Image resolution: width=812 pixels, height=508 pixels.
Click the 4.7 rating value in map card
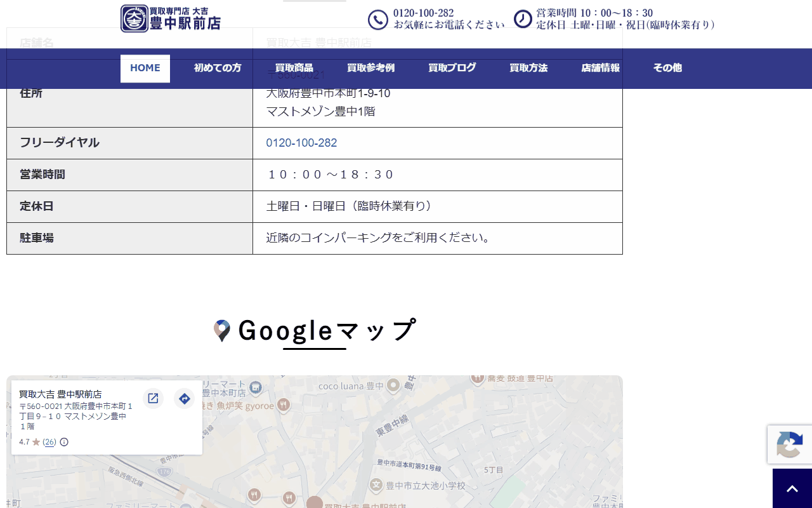(x=24, y=442)
